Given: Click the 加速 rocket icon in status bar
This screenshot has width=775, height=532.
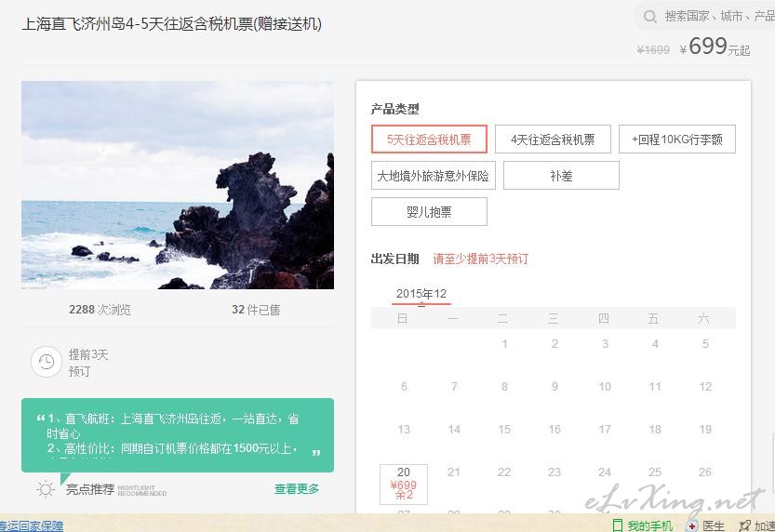Looking at the screenshot, I should point(745,525).
